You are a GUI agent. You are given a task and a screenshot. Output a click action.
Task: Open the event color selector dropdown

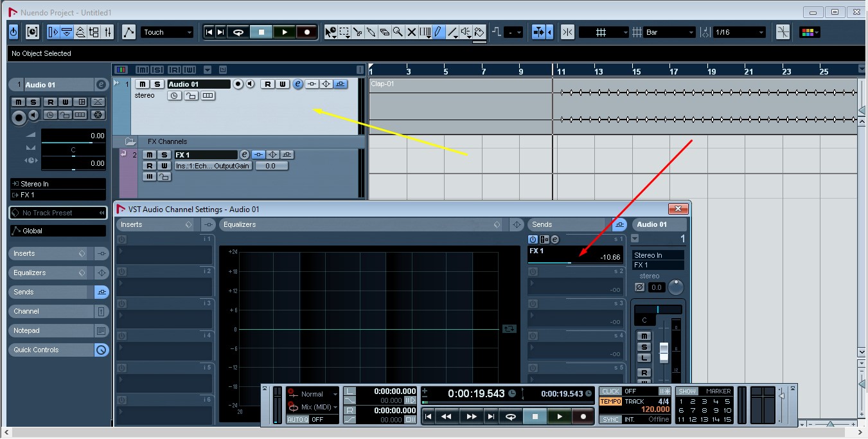[810, 32]
